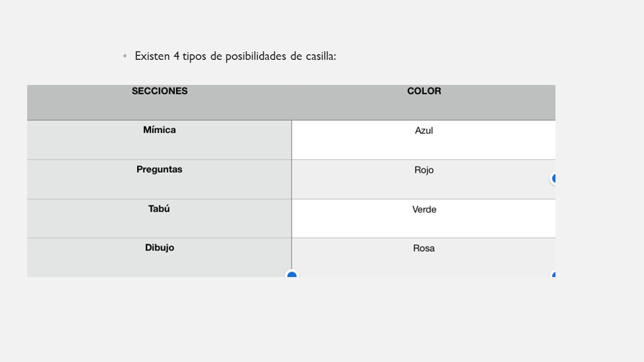The image size is (644, 362).
Task: Select the "Verde" color cell
Action: tap(424, 219)
